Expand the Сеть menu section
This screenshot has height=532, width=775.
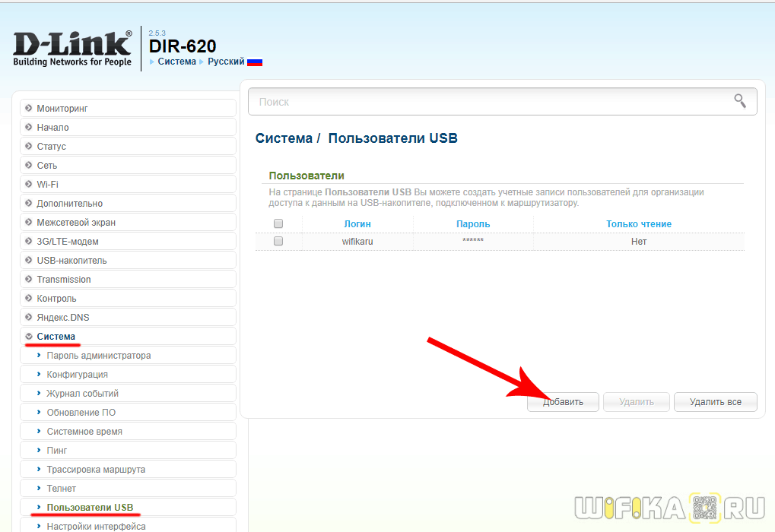click(128, 166)
